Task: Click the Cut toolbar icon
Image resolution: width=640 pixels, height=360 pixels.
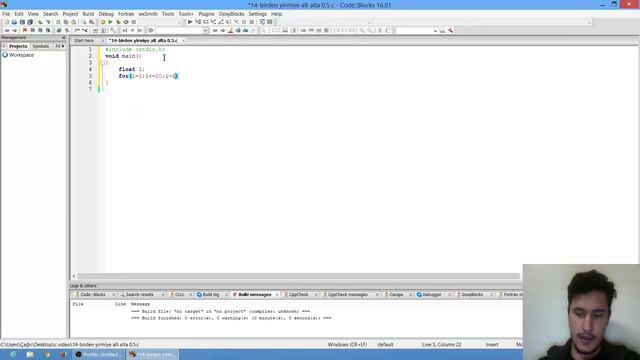Action: tap(58, 22)
